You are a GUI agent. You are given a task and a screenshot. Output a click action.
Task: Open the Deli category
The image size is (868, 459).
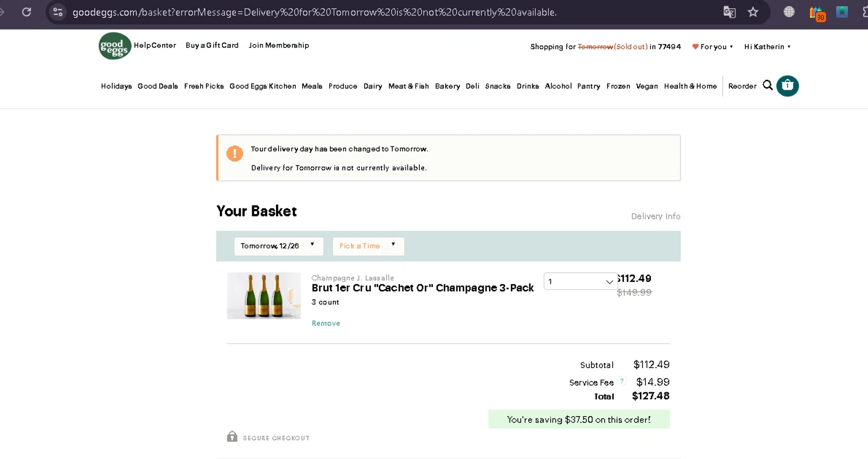pos(472,86)
